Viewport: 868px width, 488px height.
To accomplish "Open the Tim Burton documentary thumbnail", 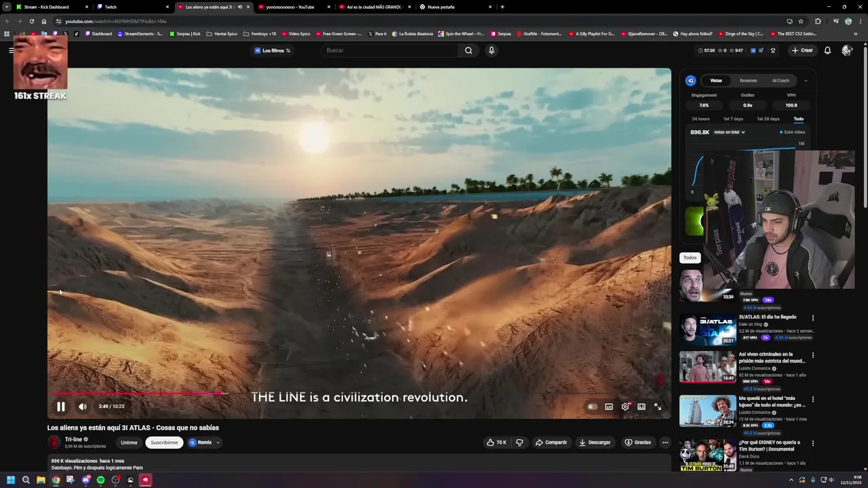I will click(707, 455).
